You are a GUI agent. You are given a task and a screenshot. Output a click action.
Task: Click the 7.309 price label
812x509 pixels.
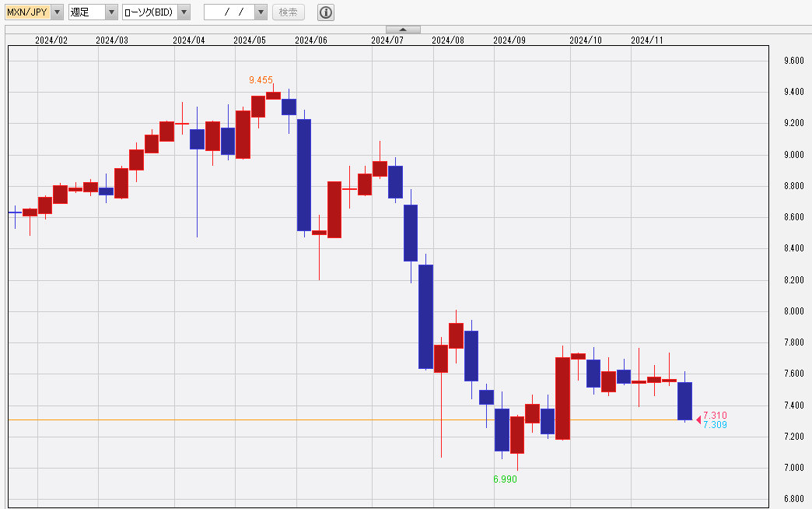tap(715, 424)
